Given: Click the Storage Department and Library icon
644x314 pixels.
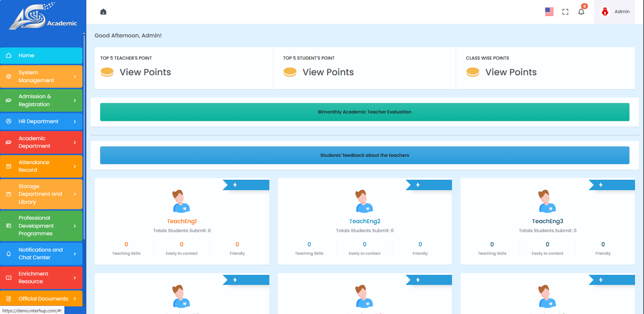Looking at the screenshot, I should click(x=8, y=194).
